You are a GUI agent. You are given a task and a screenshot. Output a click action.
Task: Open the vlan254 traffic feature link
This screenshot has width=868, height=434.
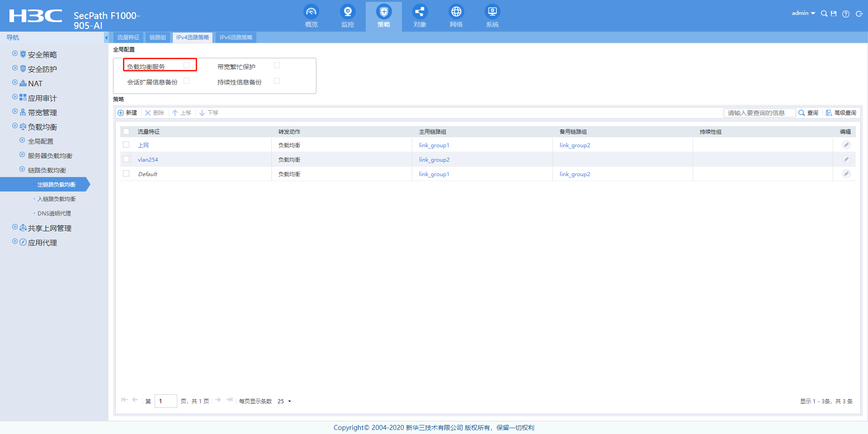click(148, 160)
